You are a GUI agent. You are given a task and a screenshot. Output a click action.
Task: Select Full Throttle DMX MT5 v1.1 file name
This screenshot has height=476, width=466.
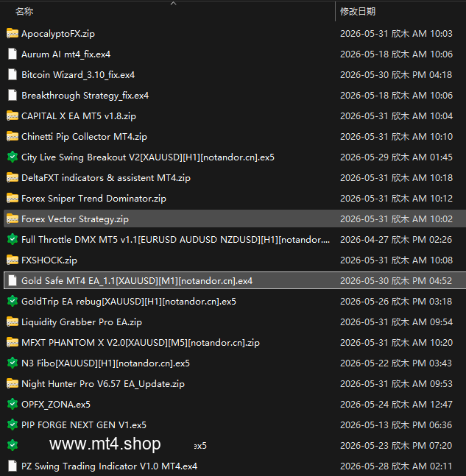pyautogui.click(x=176, y=240)
